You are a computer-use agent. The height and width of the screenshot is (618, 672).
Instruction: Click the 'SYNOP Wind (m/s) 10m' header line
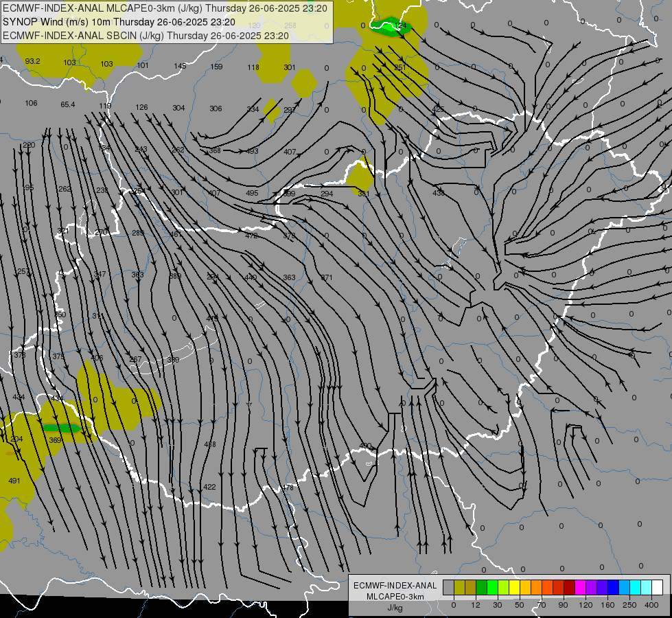pyautogui.click(x=119, y=22)
